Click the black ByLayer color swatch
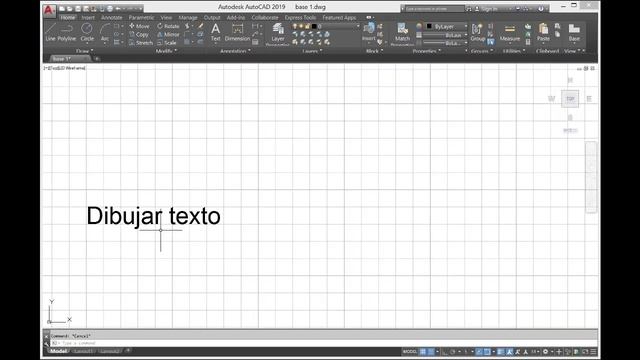This screenshot has height=360, width=640. pos(429,27)
